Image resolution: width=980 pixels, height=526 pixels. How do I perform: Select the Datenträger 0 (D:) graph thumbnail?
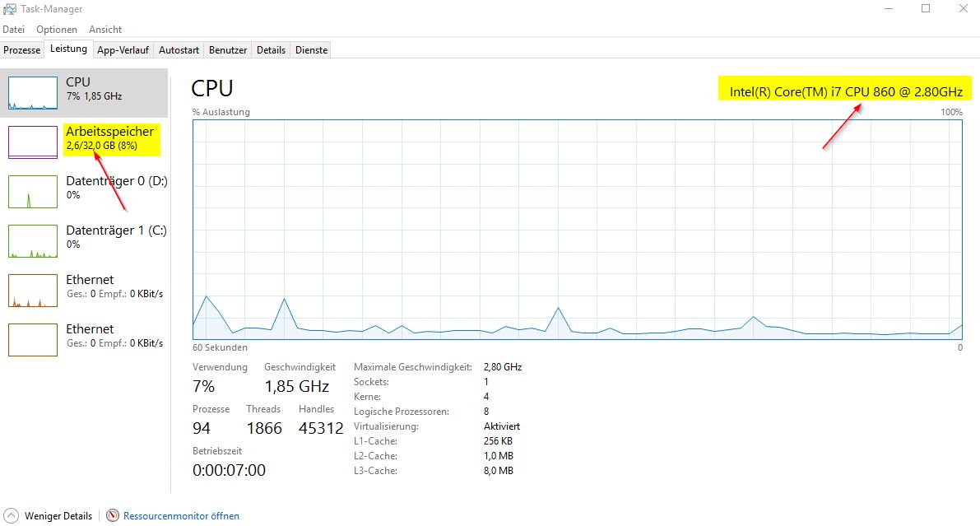pyautogui.click(x=32, y=192)
